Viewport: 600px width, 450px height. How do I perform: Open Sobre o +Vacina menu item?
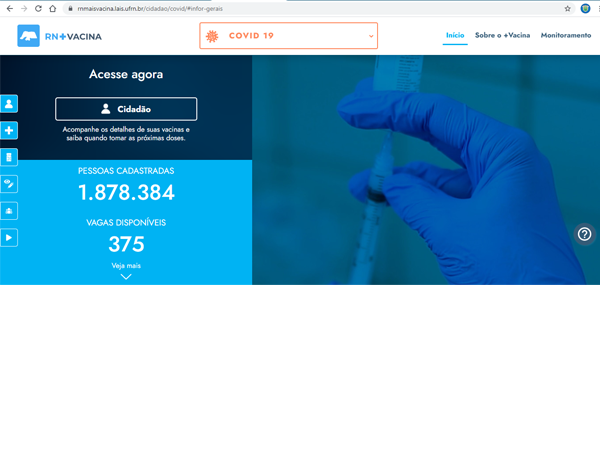(x=502, y=35)
